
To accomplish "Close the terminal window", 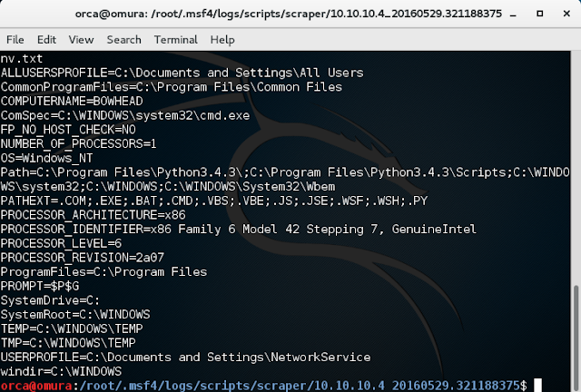I will (x=566, y=14).
